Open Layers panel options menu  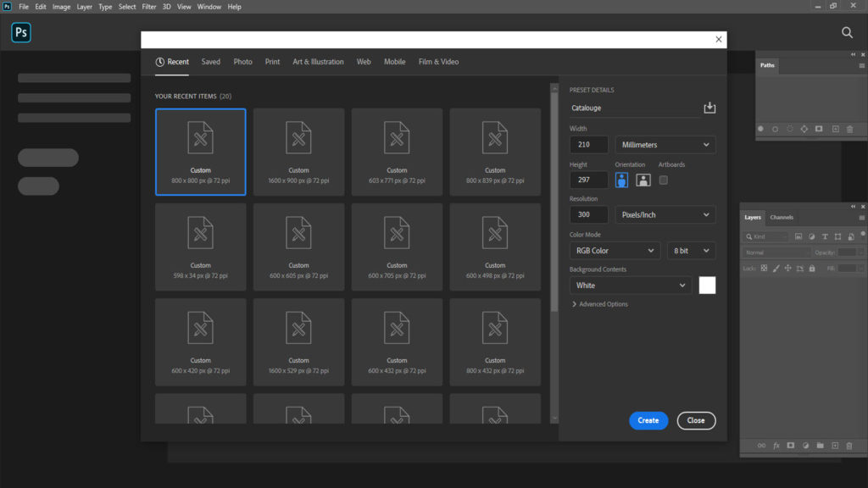861,218
